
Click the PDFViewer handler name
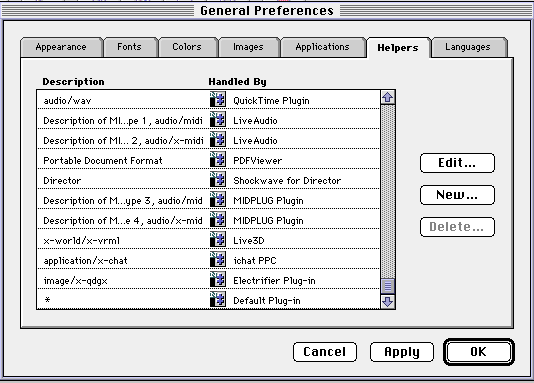258,161
